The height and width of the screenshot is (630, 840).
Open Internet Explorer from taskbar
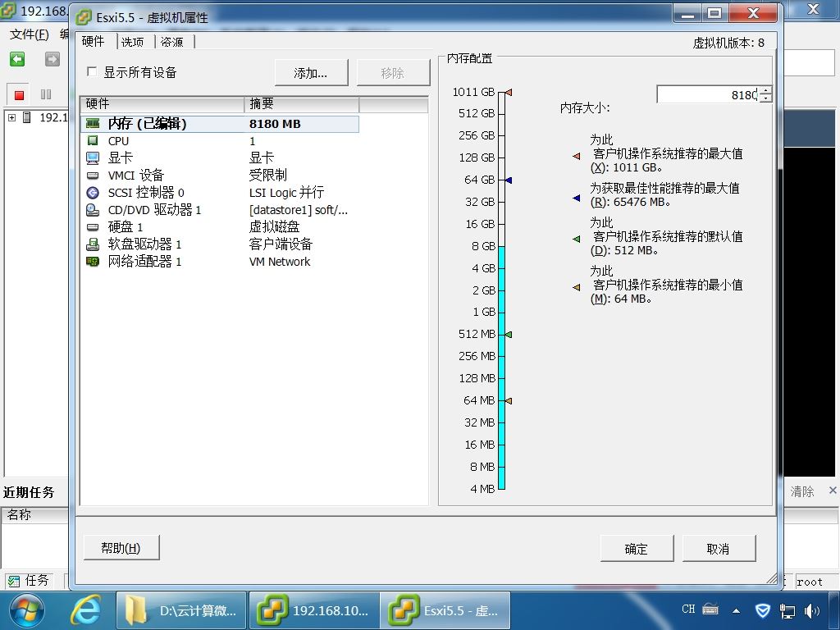click(85, 610)
